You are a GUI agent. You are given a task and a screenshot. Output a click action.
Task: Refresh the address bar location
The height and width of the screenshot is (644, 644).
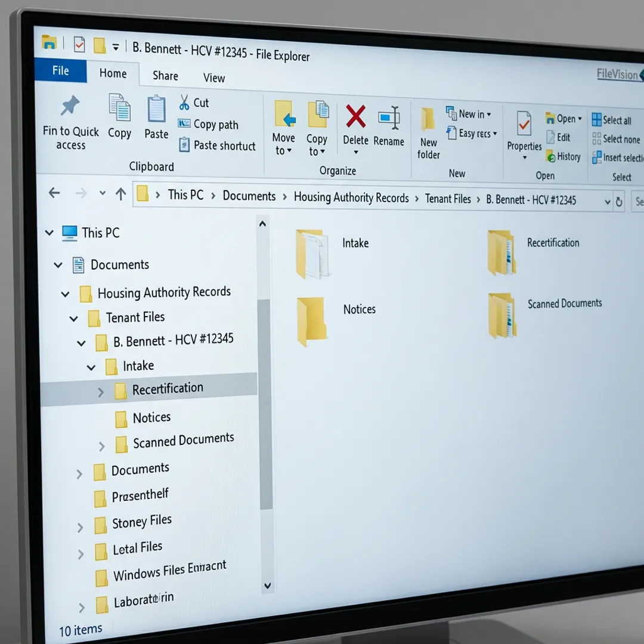tap(619, 202)
